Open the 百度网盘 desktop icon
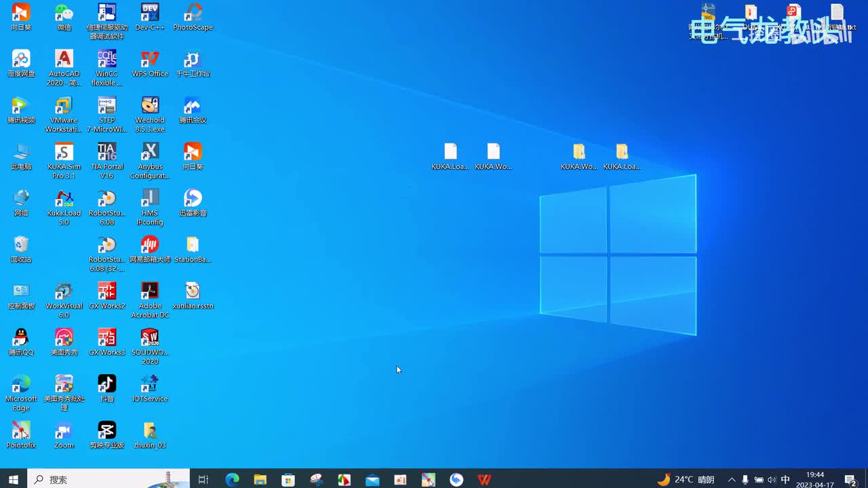 coord(21,64)
